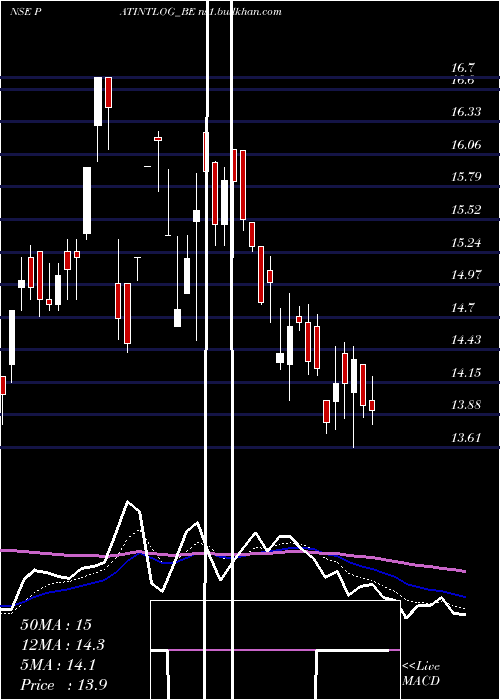Screen dimensions: 500x700
Task: Click the 13.61 price axis label
Action: [466, 438]
